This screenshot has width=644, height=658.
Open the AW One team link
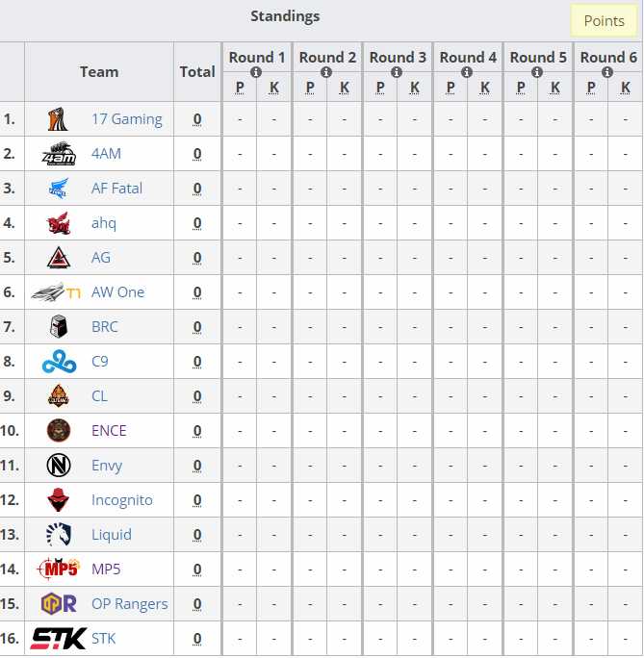(117, 292)
